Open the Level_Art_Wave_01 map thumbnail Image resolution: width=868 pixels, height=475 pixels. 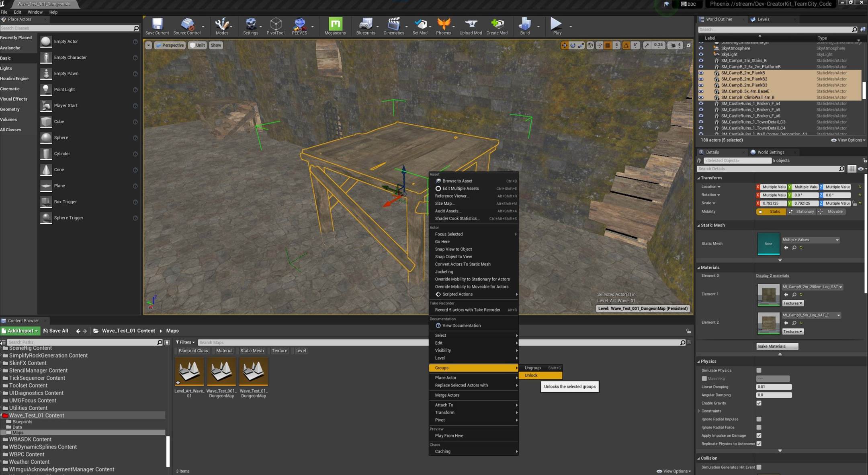tap(189, 372)
